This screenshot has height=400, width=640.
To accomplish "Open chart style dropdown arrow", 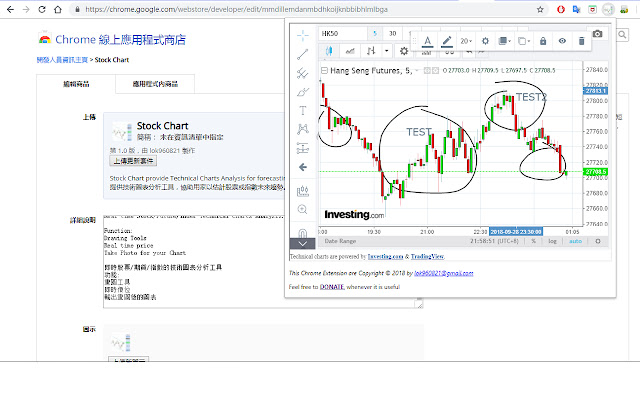I will click(386, 51).
